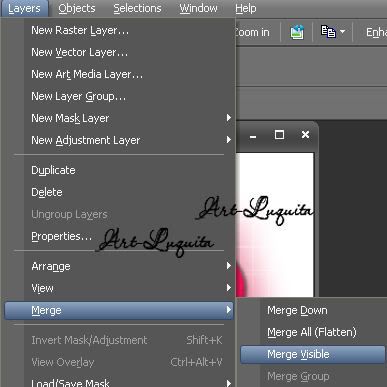The height and width of the screenshot is (387, 387).
Task: Expand the New Adjustment Layer submenu arrow
Action: pos(229,140)
